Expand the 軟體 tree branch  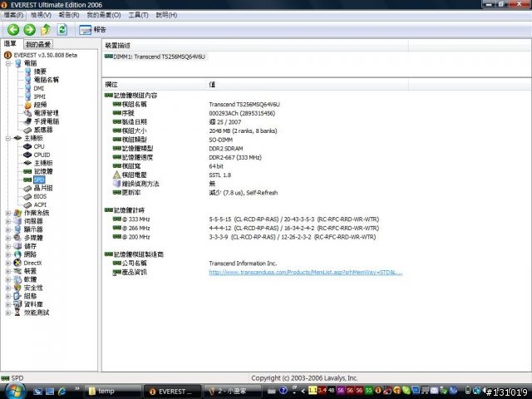point(8,279)
